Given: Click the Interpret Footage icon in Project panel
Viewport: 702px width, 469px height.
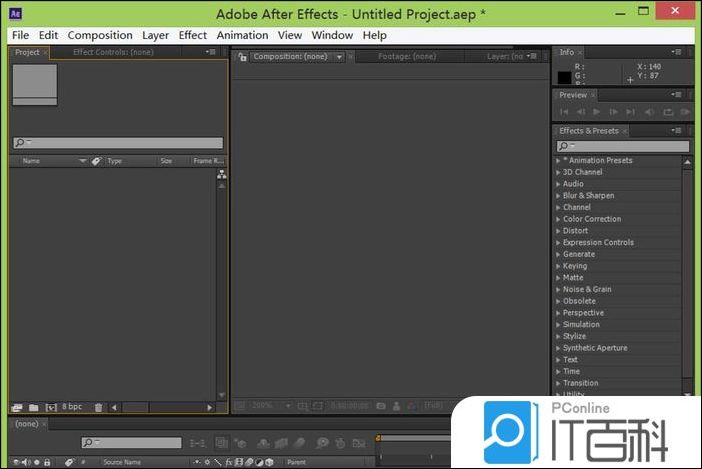Looking at the screenshot, I should [16, 407].
